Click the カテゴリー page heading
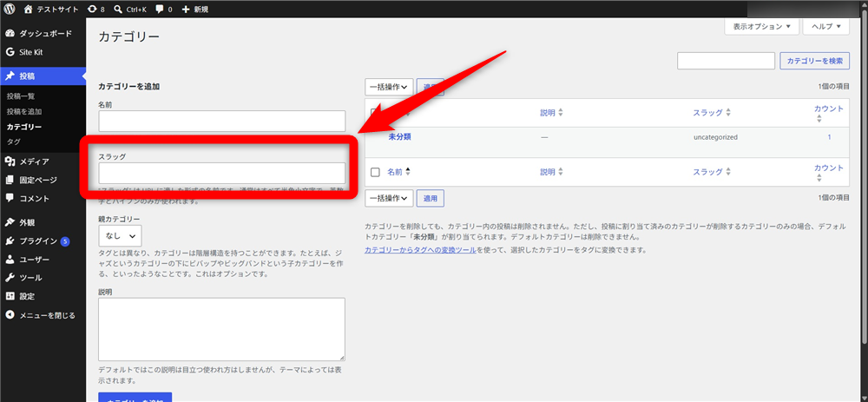 pos(129,37)
